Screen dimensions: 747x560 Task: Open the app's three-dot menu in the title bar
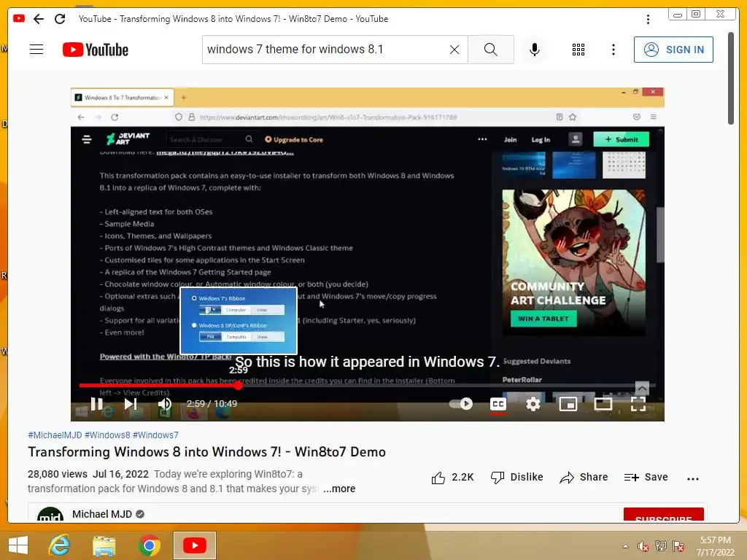click(x=648, y=19)
